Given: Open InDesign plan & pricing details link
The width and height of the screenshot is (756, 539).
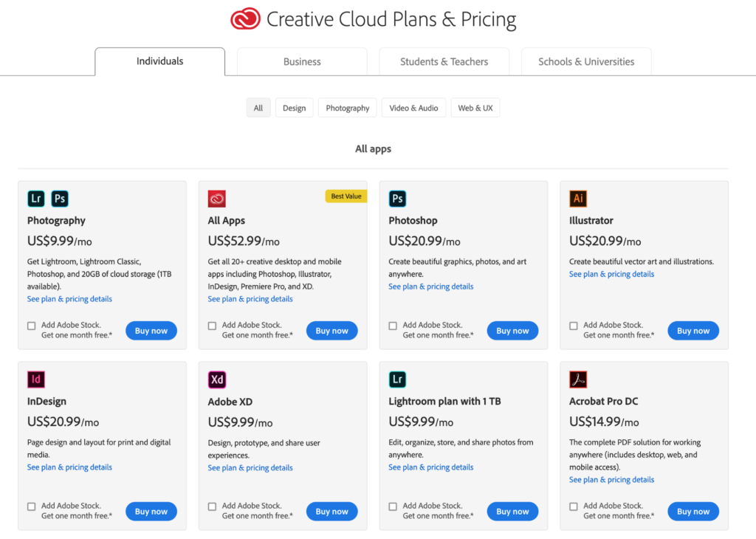Looking at the screenshot, I should point(69,467).
